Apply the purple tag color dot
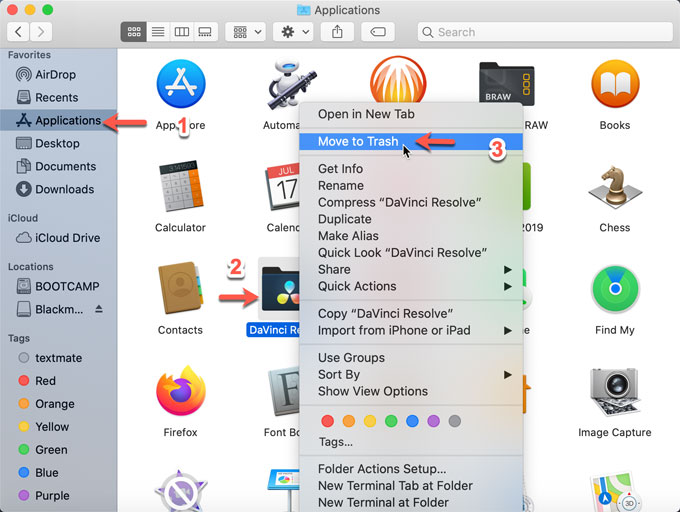 click(x=434, y=421)
